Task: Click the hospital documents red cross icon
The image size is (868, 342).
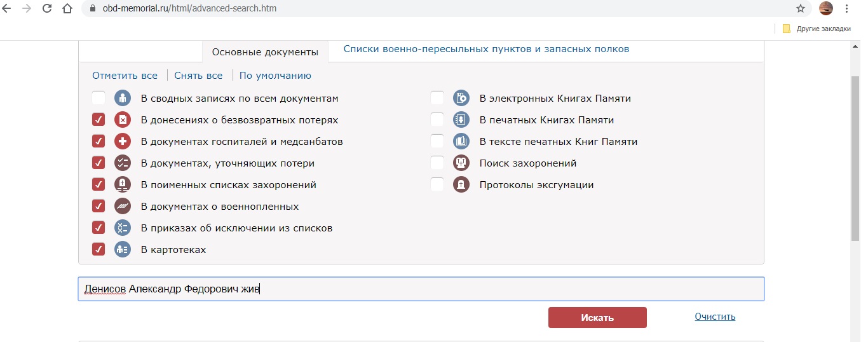Action: pos(122,142)
